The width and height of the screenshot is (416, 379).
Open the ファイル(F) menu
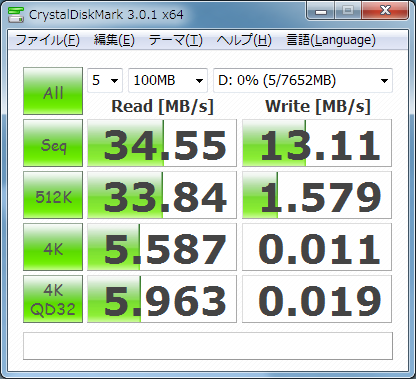point(47,40)
